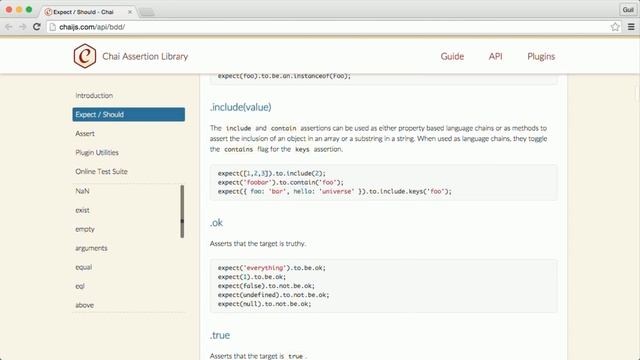This screenshot has height=360, width=640.
Task: Jump to NaN in the method list
Action: [x=82, y=191]
